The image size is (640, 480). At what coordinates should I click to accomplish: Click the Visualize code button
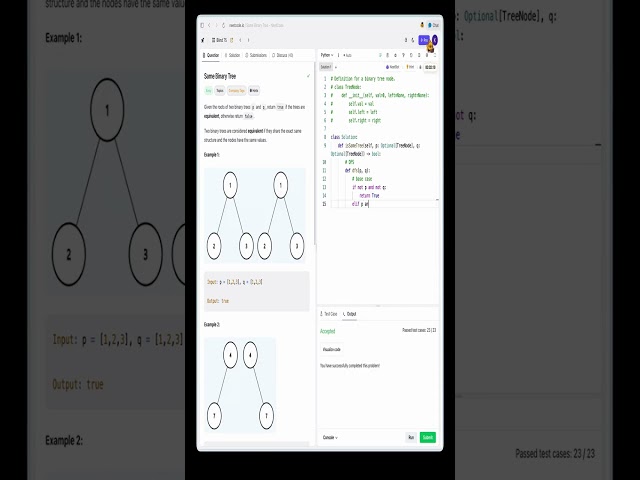pyautogui.click(x=331, y=349)
